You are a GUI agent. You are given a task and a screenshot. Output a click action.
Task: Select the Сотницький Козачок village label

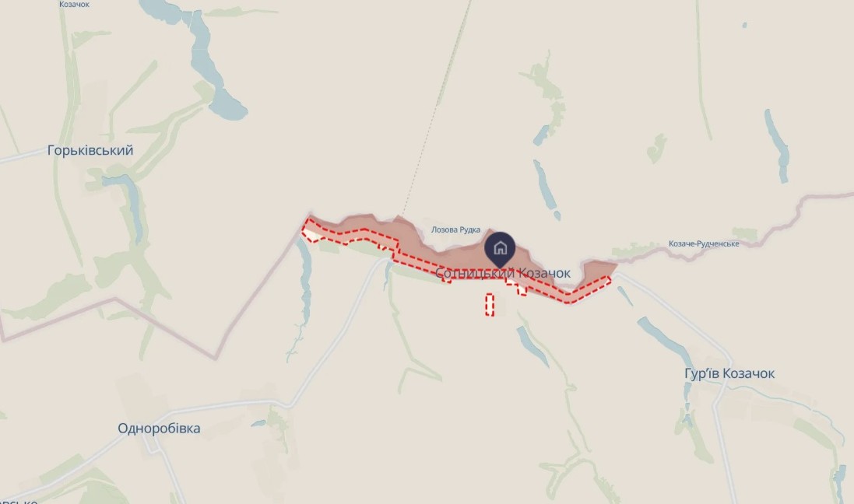[503, 273]
